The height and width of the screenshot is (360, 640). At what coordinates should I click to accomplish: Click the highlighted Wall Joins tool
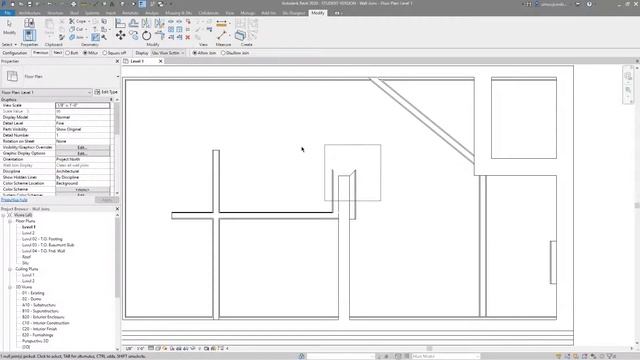pyautogui.click(x=96, y=37)
